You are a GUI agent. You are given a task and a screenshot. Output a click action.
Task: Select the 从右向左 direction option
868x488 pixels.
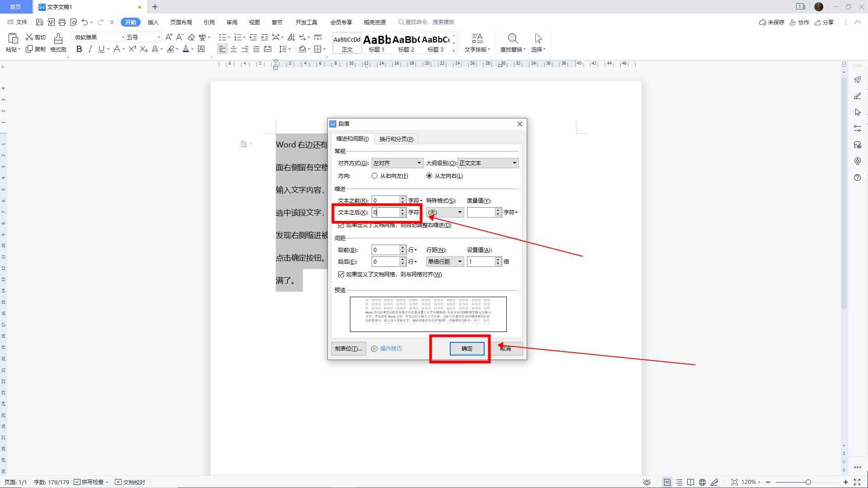tap(374, 175)
